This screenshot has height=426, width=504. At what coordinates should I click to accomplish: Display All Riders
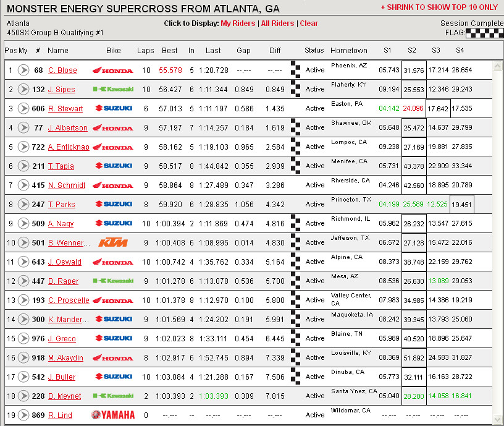277,23
